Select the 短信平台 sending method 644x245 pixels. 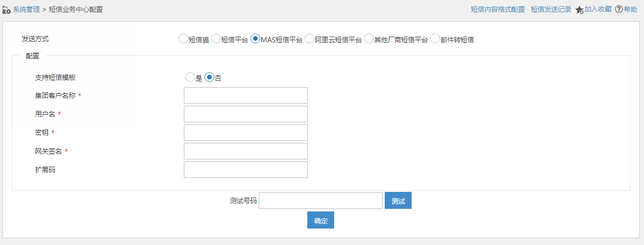pyautogui.click(x=216, y=38)
